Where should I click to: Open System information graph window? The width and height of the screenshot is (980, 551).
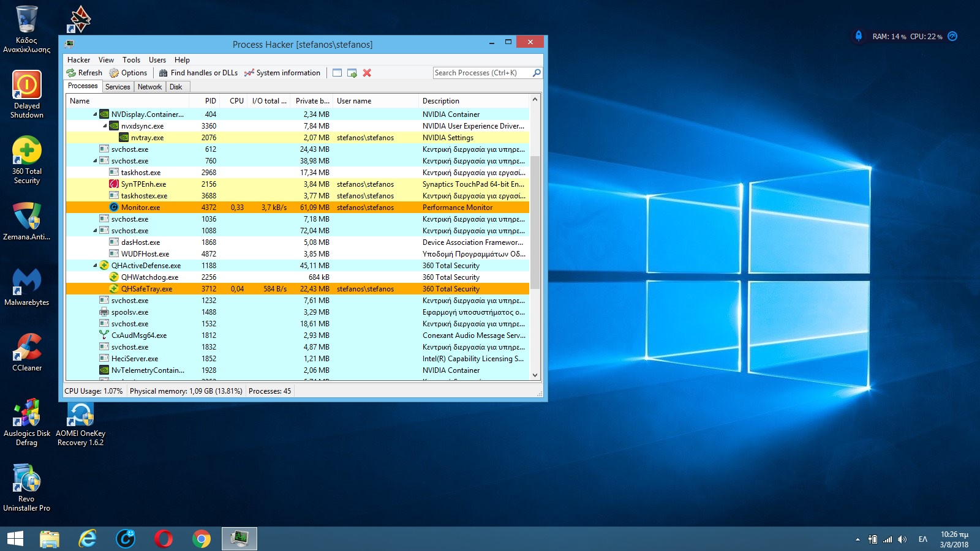tap(282, 73)
